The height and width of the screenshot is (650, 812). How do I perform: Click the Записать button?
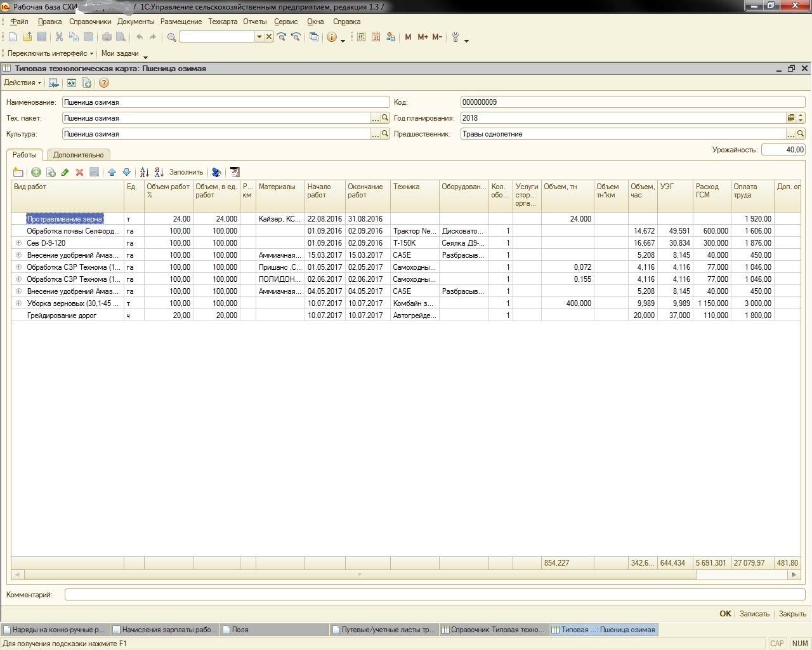754,614
